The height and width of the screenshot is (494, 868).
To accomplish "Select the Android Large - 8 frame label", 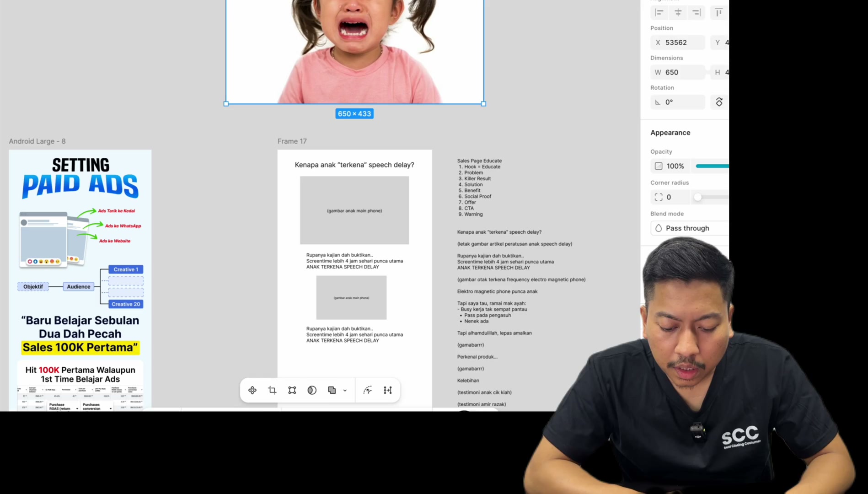I will (x=37, y=141).
